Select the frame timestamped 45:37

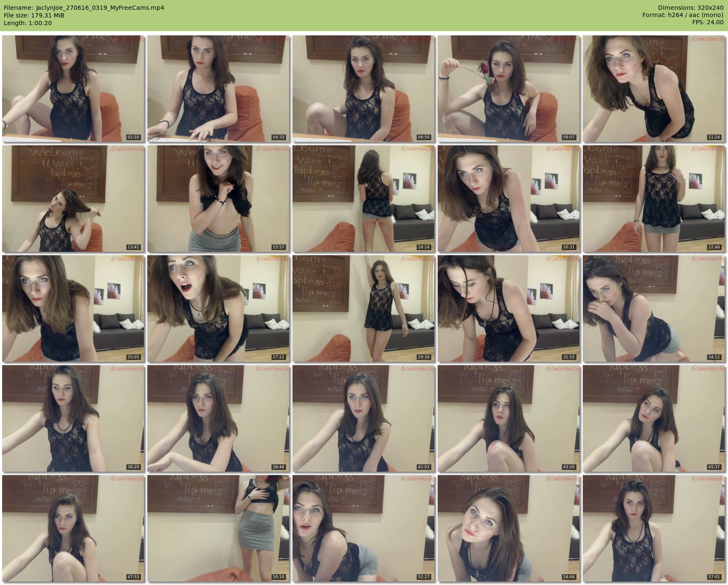point(654,418)
